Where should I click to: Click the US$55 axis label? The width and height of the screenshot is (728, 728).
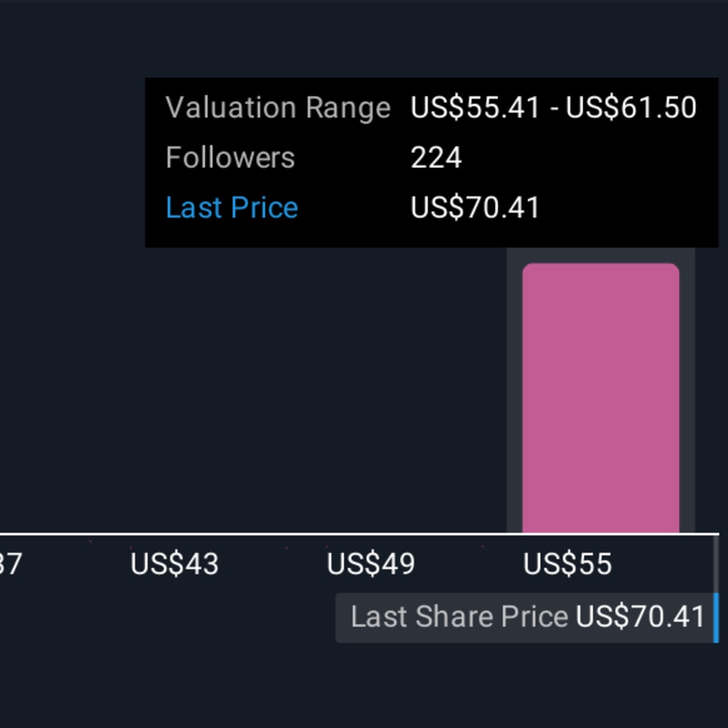(568, 564)
